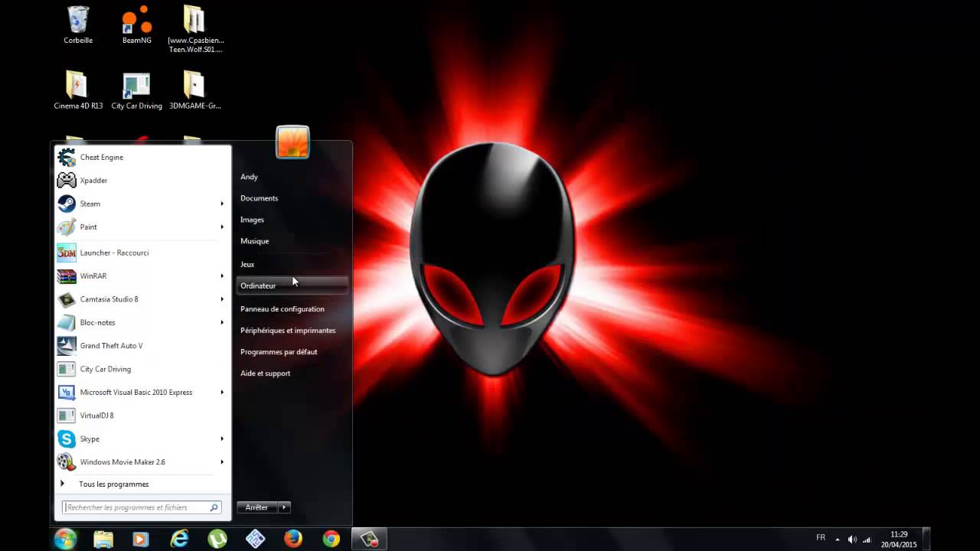Launch VirtualDJ 8 icon

pos(67,416)
